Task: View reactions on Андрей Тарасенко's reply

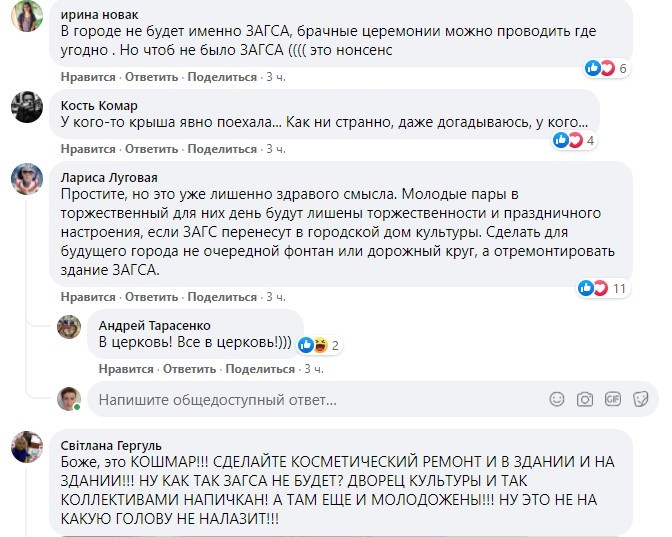Action: pyautogui.click(x=320, y=345)
